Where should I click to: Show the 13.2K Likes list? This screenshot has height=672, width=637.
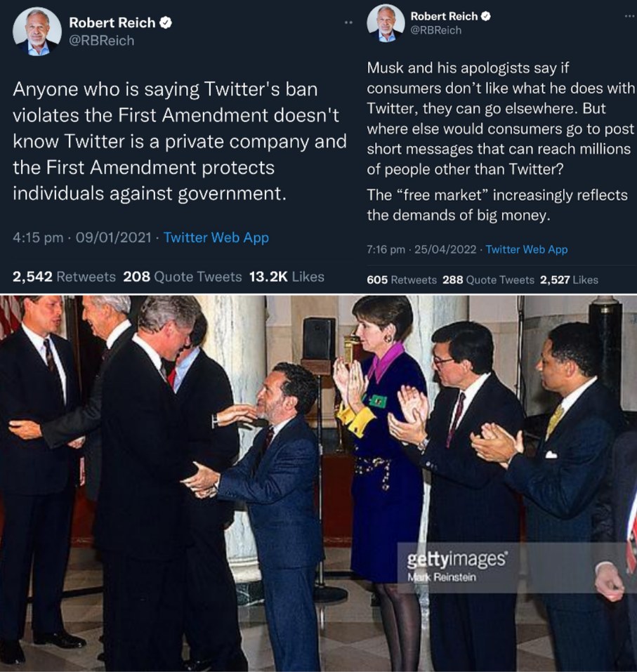[x=287, y=277]
